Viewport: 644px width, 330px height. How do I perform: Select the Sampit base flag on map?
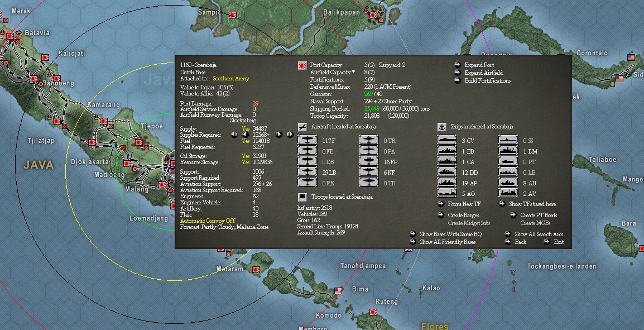pos(233,15)
